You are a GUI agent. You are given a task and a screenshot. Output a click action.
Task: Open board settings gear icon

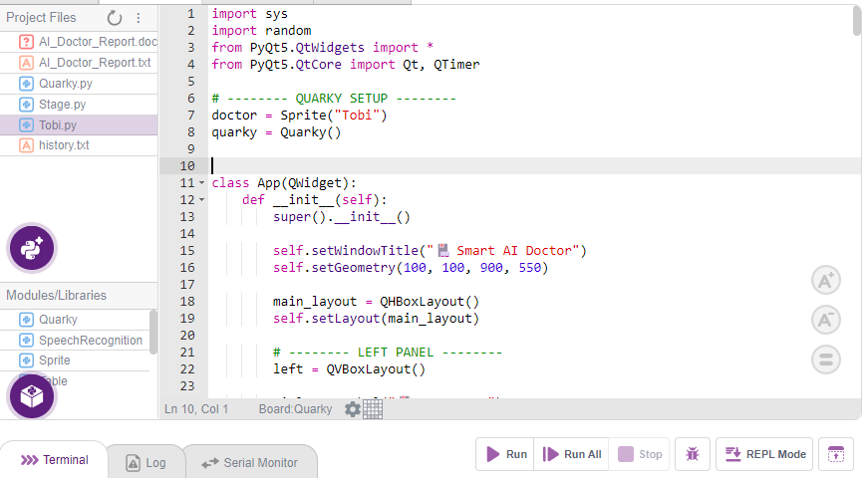pyautogui.click(x=353, y=409)
